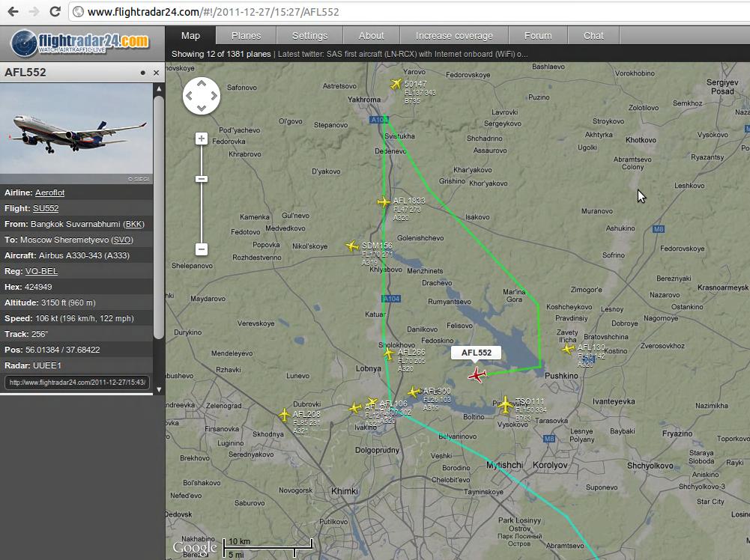Click the flight permalink URL field
The width and height of the screenshot is (750, 560).
click(x=77, y=383)
